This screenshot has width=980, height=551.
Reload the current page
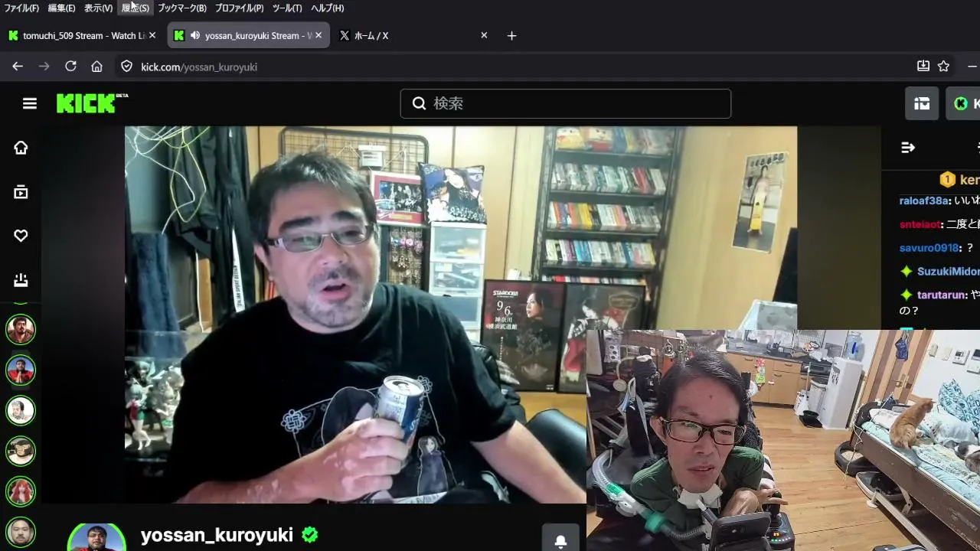tap(70, 67)
